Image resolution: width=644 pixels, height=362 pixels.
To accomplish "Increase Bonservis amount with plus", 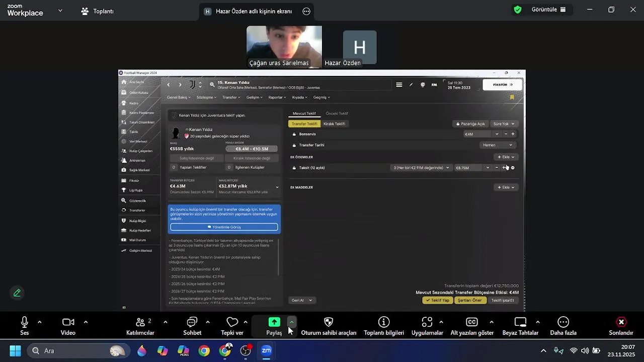I will (513, 134).
